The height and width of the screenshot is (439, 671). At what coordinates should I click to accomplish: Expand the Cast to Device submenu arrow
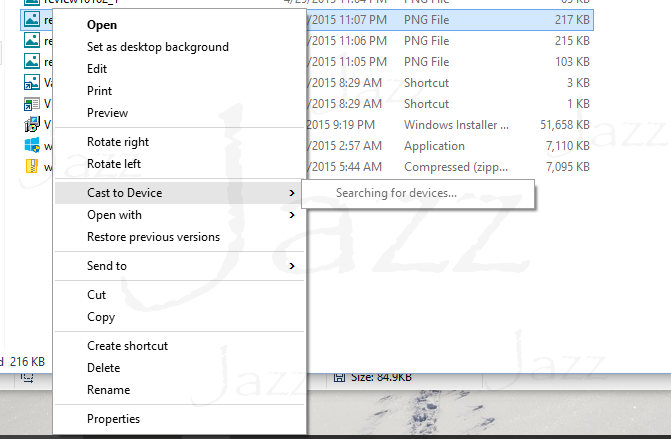(291, 193)
